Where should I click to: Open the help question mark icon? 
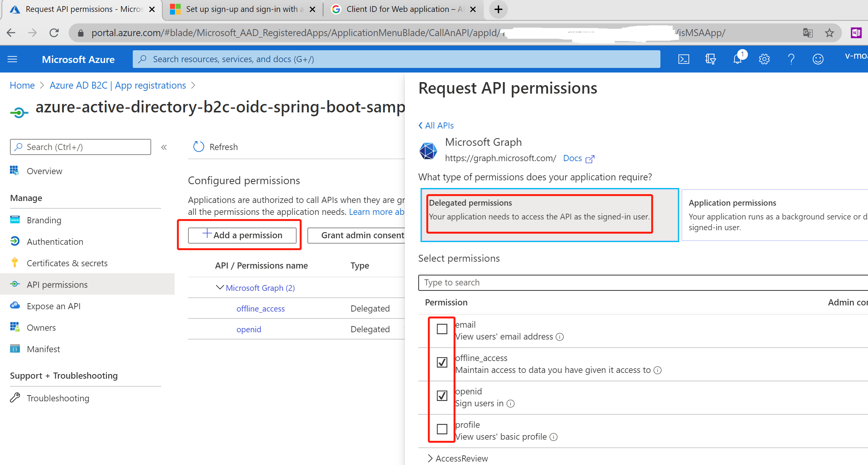pos(791,59)
